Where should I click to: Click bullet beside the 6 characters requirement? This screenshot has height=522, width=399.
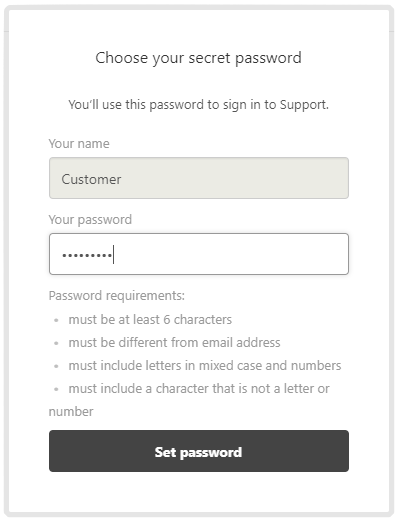[56, 320]
